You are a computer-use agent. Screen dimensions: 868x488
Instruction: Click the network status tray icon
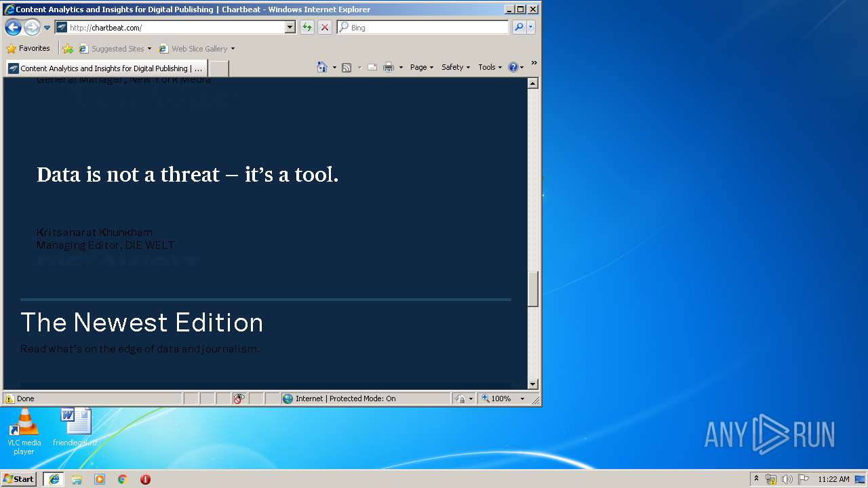[771, 479]
